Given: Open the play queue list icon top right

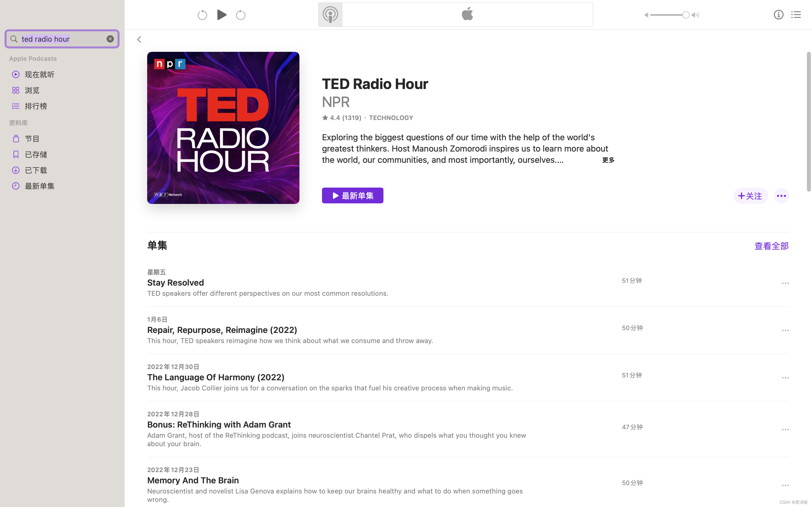Looking at the screenshot, I should tap(796, 14).
